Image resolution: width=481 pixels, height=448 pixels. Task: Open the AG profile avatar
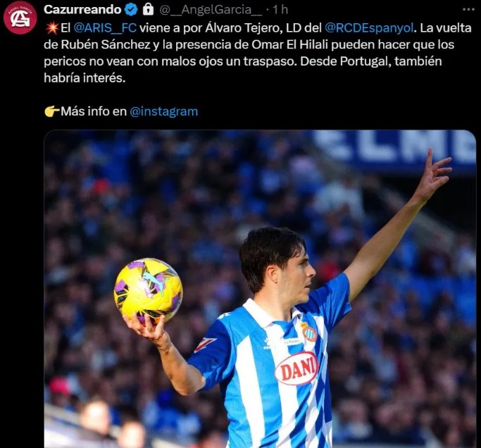[x=20, y=18]
